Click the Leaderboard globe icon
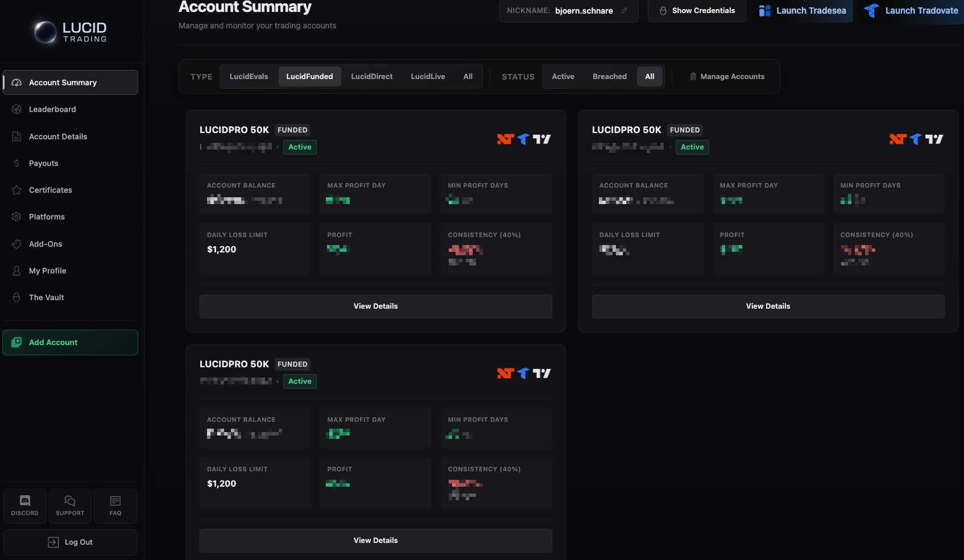The height and width of the screenshot is (560, 964). 16,109
